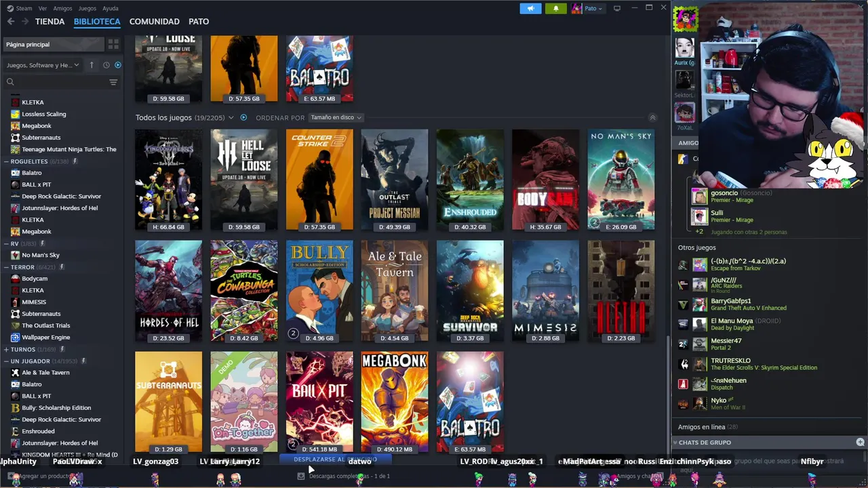Collapse the UN JUGADOR category
The height and width of the screenshot is (488, 868).
coord(6,361)
